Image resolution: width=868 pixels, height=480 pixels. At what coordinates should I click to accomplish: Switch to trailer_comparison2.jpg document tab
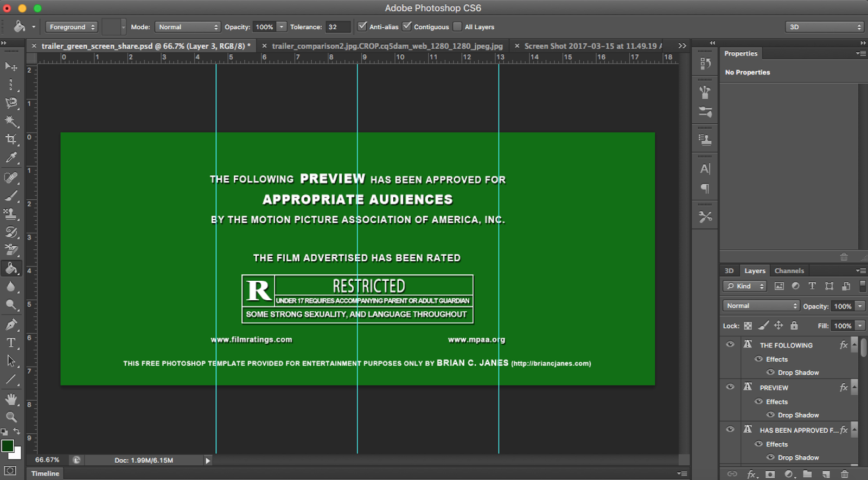(387, 46)
